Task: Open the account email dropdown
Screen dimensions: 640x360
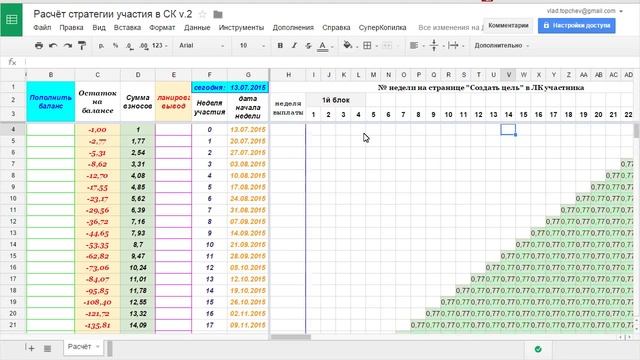Action: [584, 11]
